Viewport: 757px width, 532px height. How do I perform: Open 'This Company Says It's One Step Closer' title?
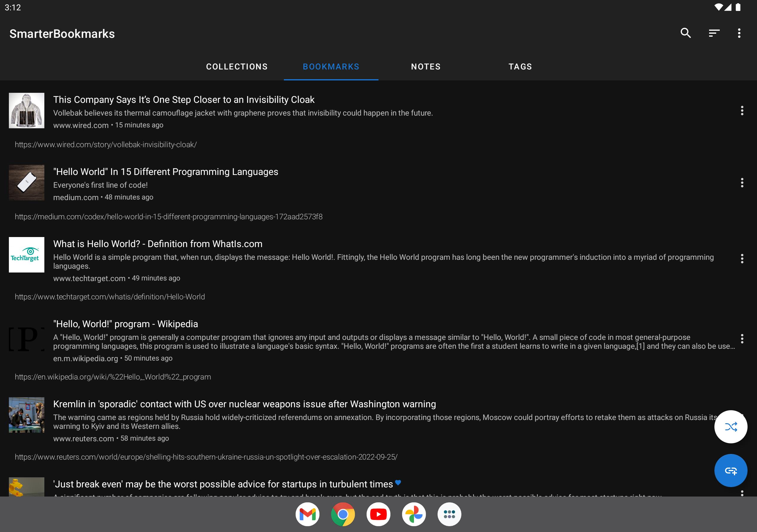[x=184, y=100]
